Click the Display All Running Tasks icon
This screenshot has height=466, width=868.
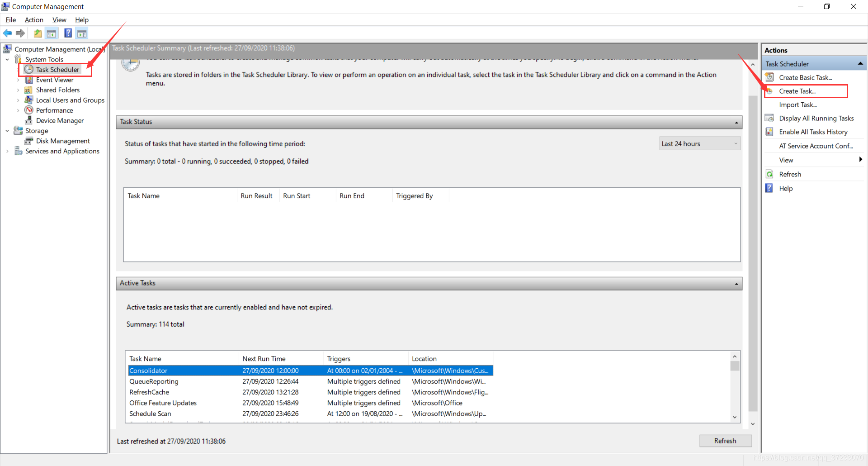pyautogui.click(x=769, y=118)
